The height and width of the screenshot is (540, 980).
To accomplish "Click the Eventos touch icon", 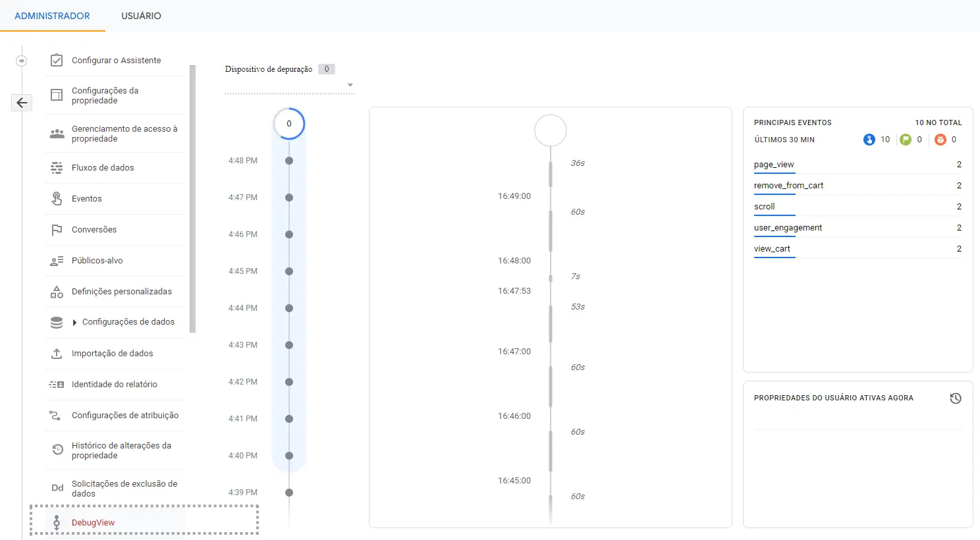I will tap(57, 199).
